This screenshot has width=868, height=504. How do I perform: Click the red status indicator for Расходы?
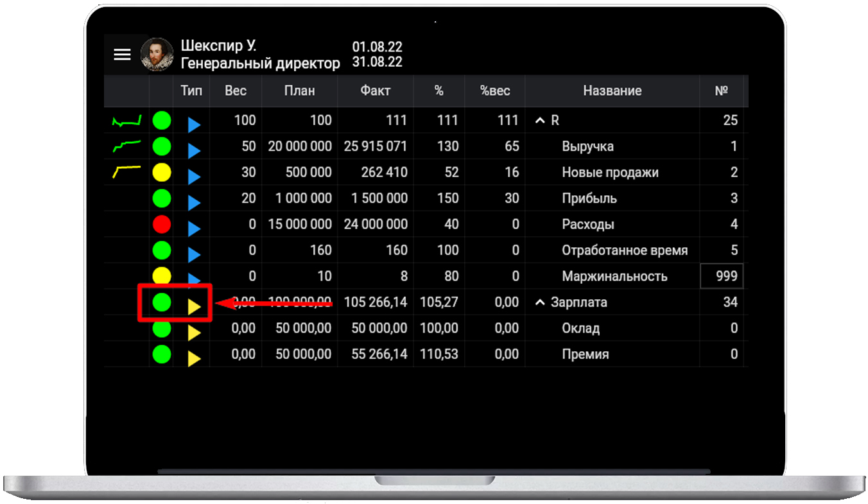[x=162, y=224]
